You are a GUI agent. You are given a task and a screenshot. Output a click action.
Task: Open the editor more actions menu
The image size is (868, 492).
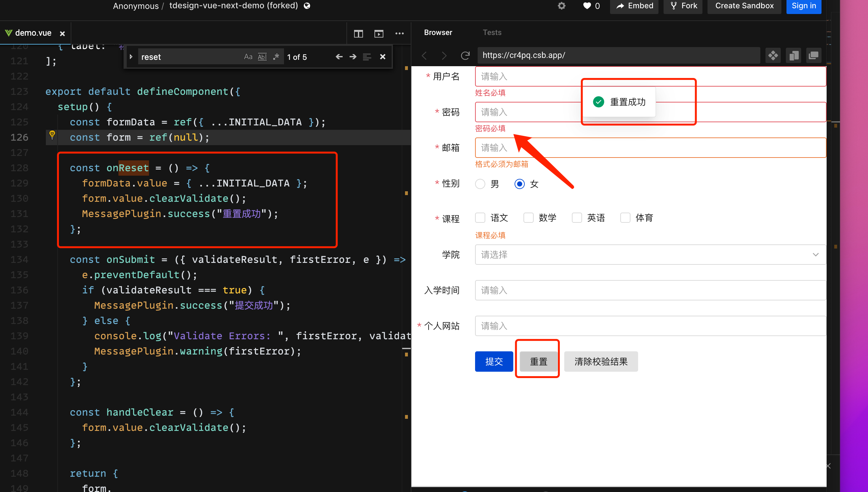(x=400, y=33)
